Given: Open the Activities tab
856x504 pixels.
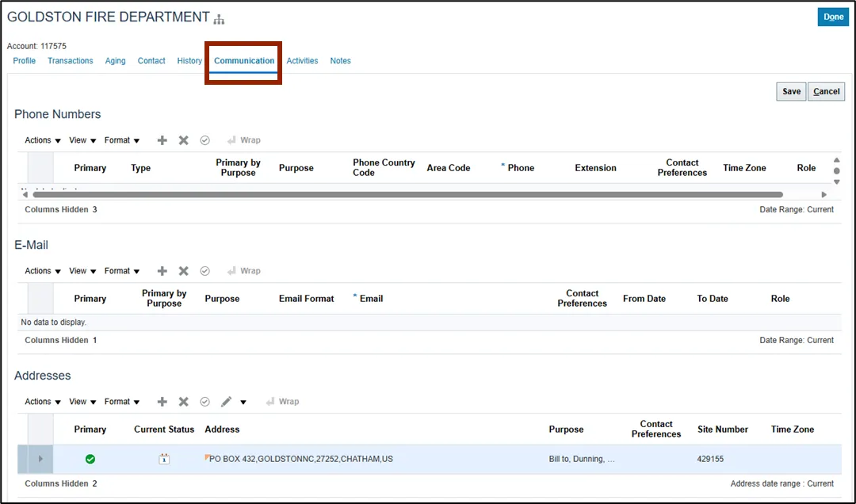Looking at the screenshot, I should point(303,60).
